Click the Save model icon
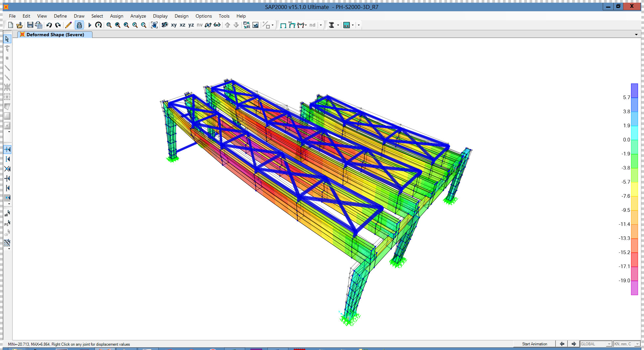The width and height of the screenshot is (644, 350). (x=30, y=25)
